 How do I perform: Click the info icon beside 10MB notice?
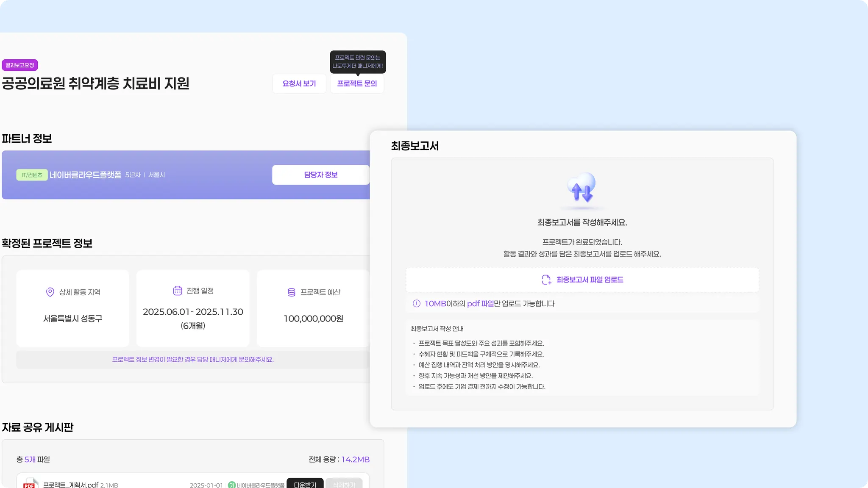pos(417,303)
